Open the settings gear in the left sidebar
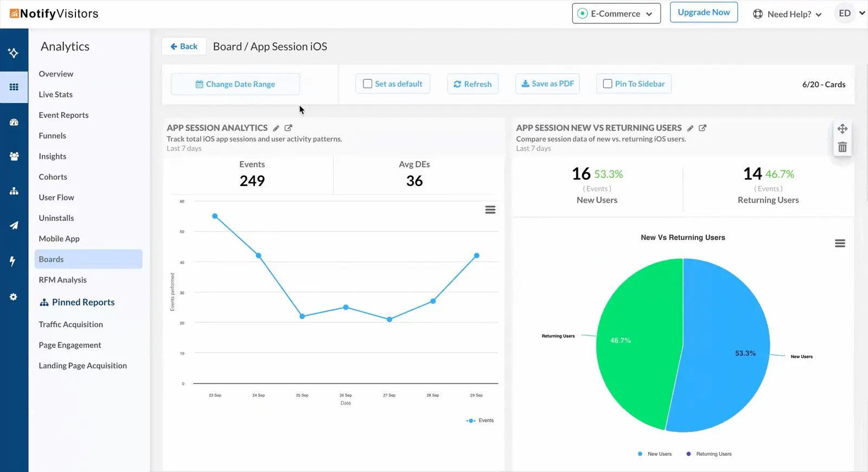The width and height of the screenshot is (868, 472). pyautogui.click(x=14, y=297)
